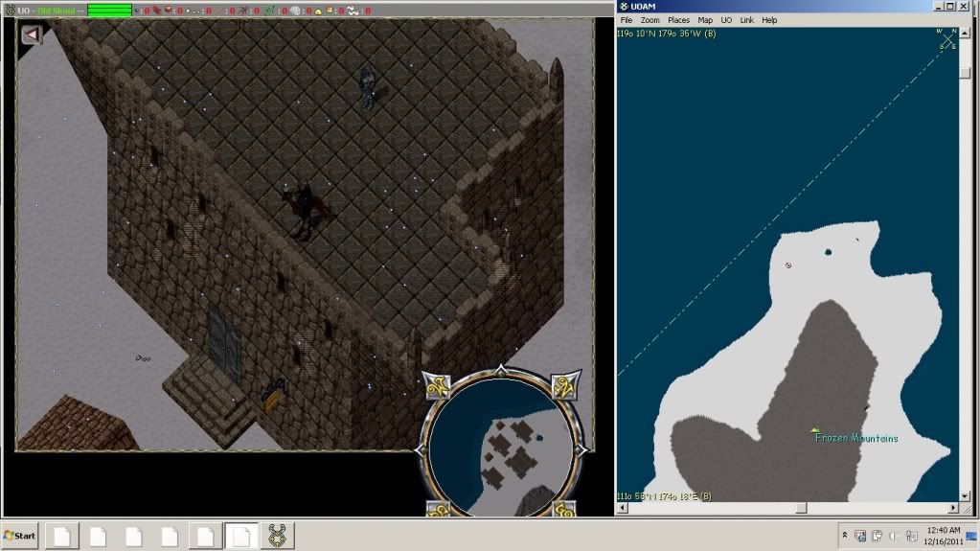This screenshot has height=551, width=980.
Task: Click the blood moss reagent counter icon
Action: click(x=156, y=10)
